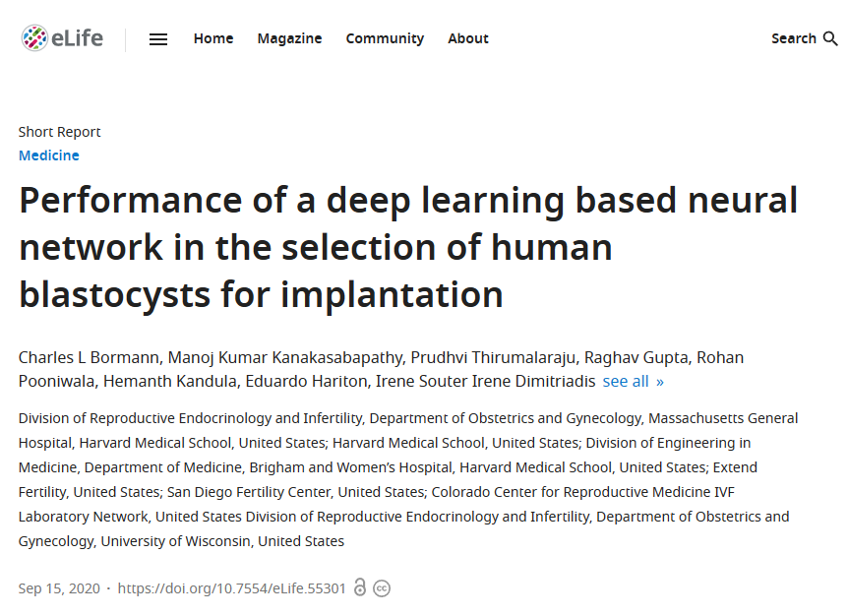Viewport: 848px width, 616px height.
Task: Click author name Charles L Bormann
Action: (x=89, y=357)
